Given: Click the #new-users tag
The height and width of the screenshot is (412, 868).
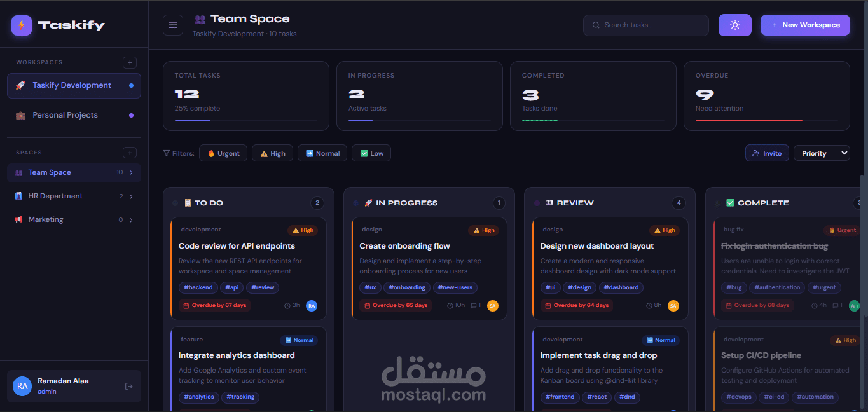Looking at the screenshot, I should coord(455,287).
